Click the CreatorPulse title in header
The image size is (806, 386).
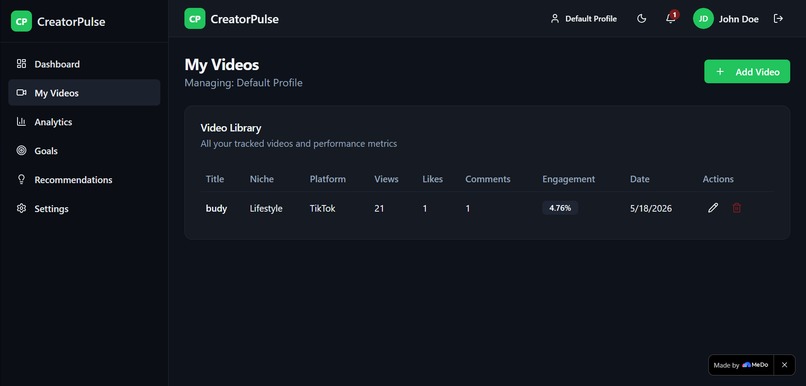[x=245, y=20]
